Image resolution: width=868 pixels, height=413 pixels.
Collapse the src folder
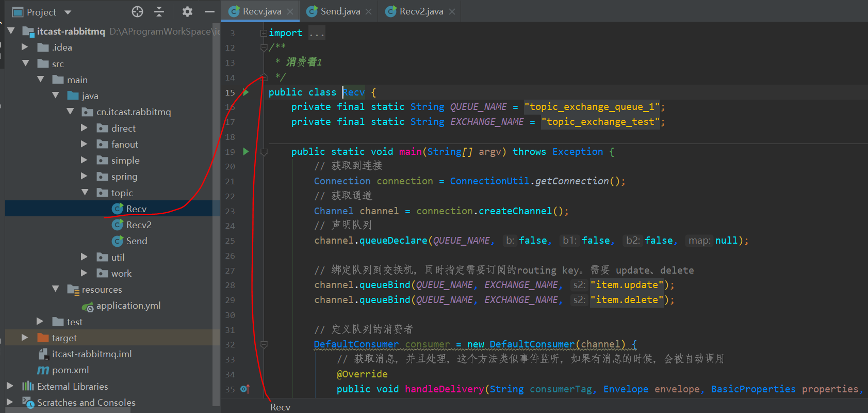click(26, 63)
